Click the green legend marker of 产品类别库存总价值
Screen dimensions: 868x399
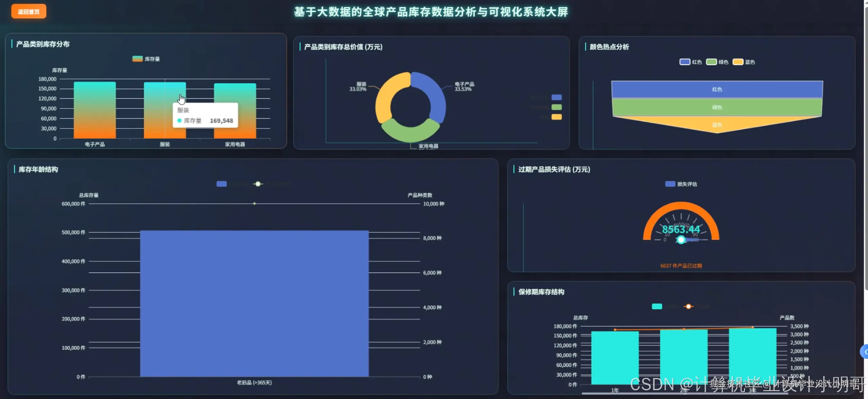click(x=556, y=107)
